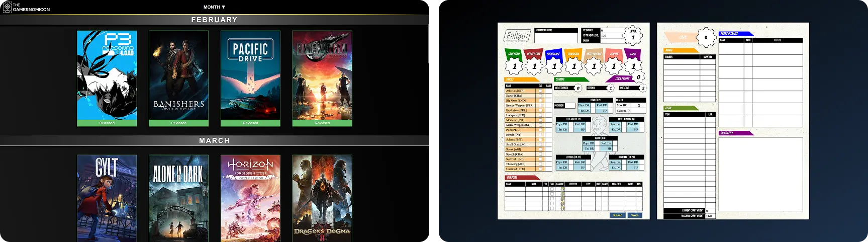Open the Pacific Drive game cover
The height and width of the screenshot is (242, 868).
point(250,75)
